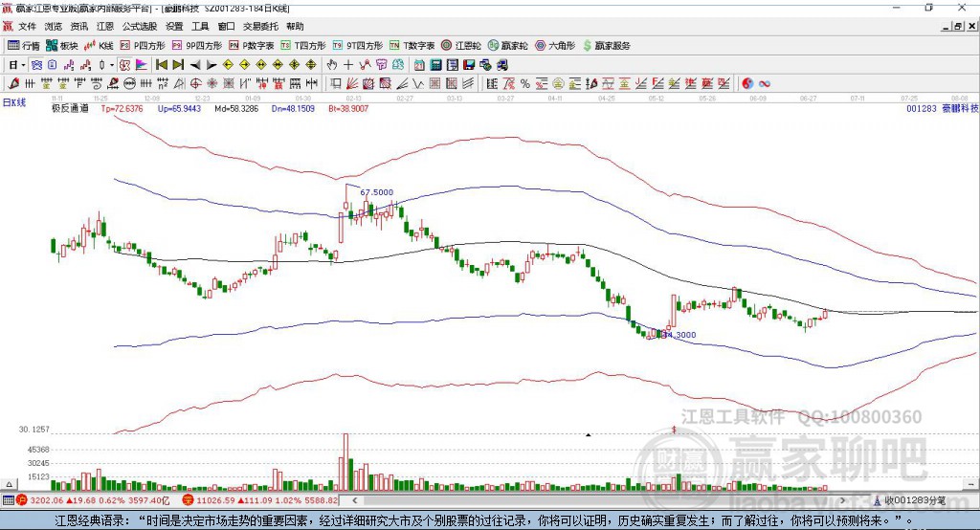Expand the 日 period dropdown
Viewport: 980px width, 530px height.
[23, 65]
